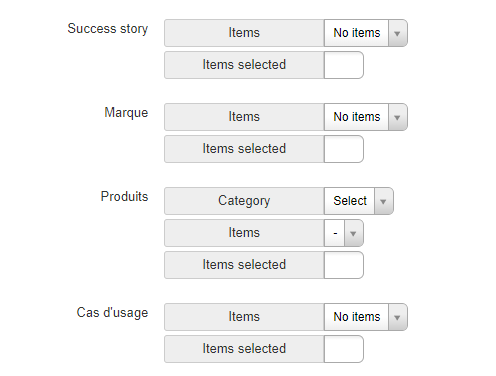Open the Produits Items dash dropdown arrow
The height and width of the screenshot is (376, 496).
354,233
